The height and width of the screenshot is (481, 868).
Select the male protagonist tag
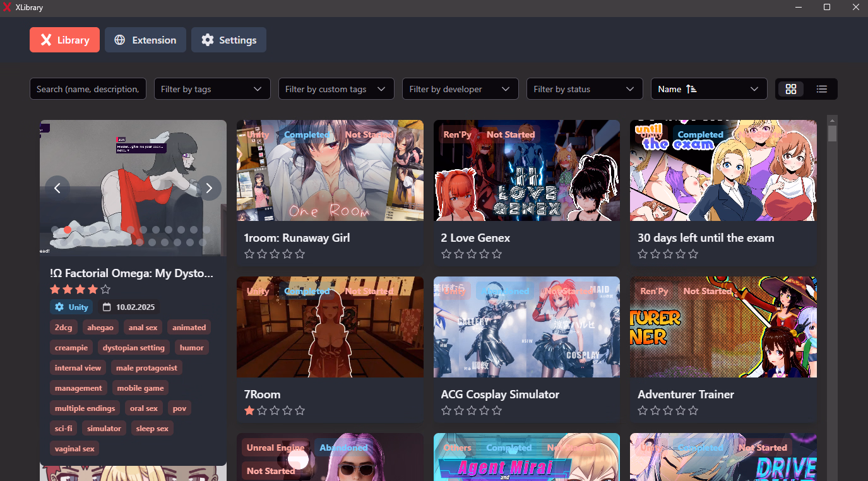coord(147,368)
